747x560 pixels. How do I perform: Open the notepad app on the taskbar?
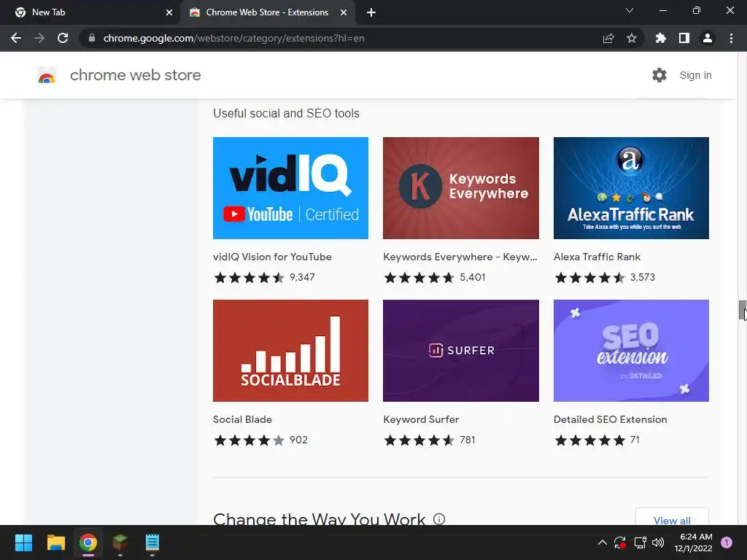coord(152,542)
